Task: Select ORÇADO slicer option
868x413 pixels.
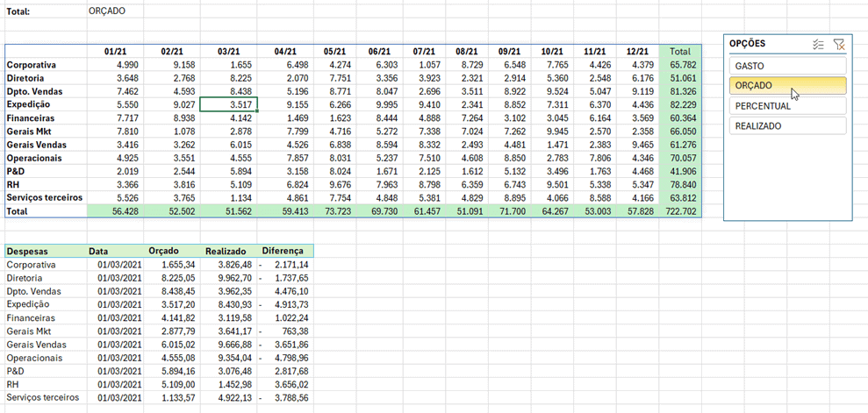Action: 788,86
